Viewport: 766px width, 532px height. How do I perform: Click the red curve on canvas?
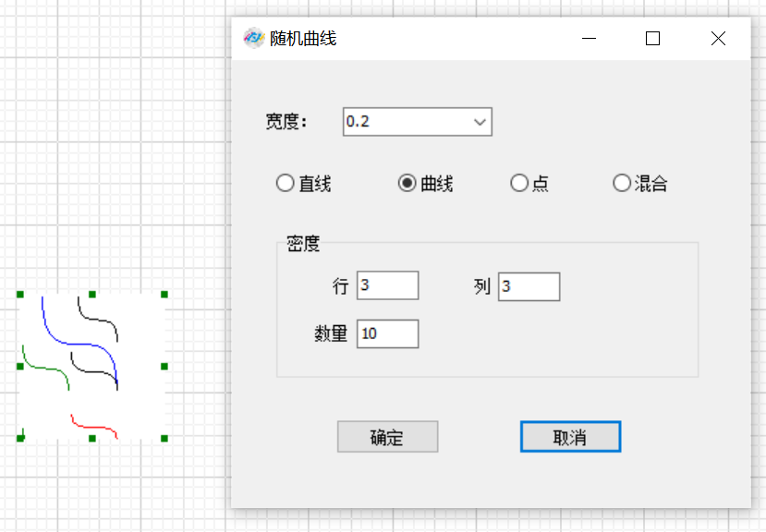click(94, 429)
